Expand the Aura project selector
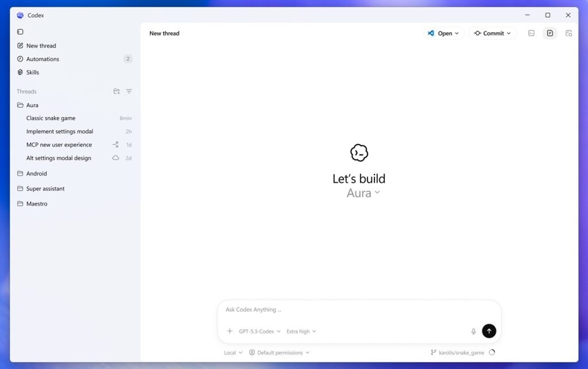The image size is (588, 369). coord(363,193)
